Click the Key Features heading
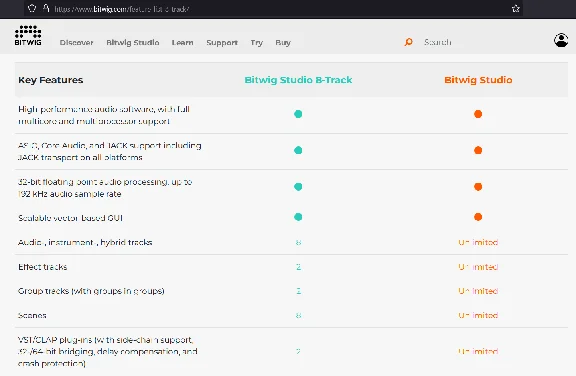 pyautogui.click(x=51, y=80)
